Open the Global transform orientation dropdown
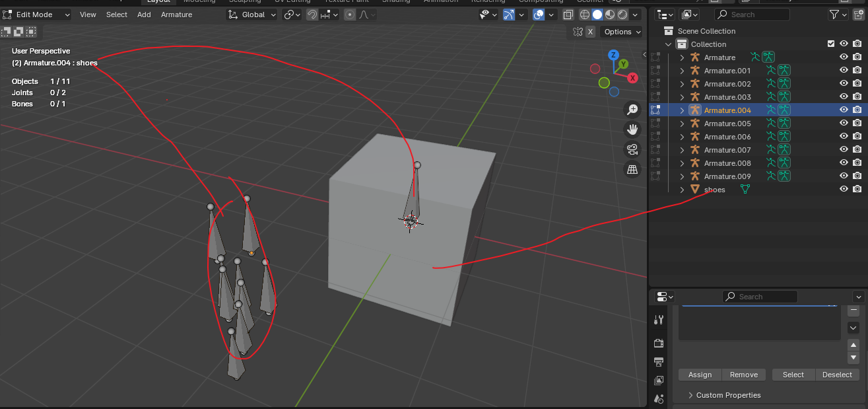 (x=252, y=15)
